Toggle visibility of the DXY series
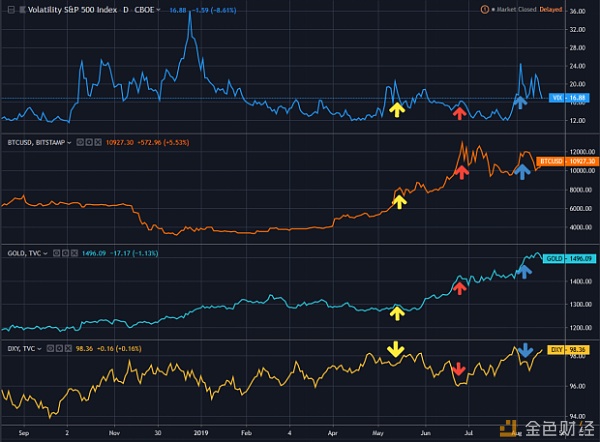The height and width of the screenshot is (442, 600). coord(50,348)
